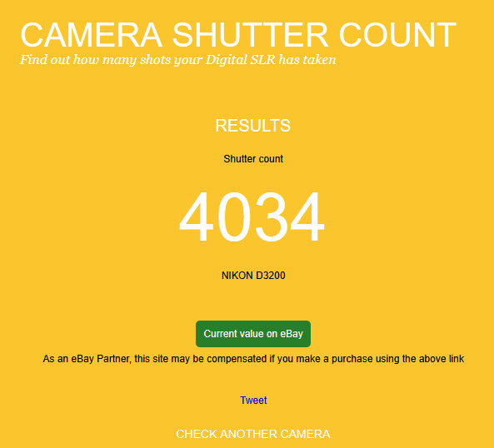The width and height of the screenshot is (494, 448).
Task: Click the digit 4 starting the shutter count
Action: [x=196, y=217]
